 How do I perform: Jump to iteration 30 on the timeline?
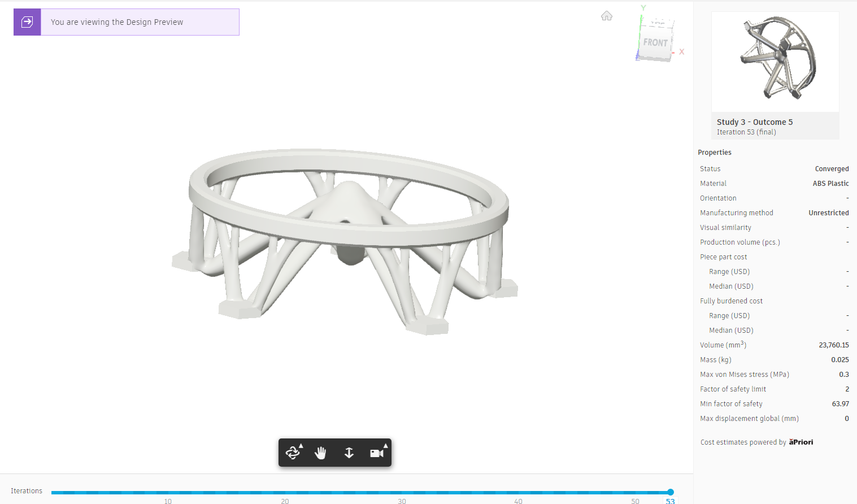(402, 501)
